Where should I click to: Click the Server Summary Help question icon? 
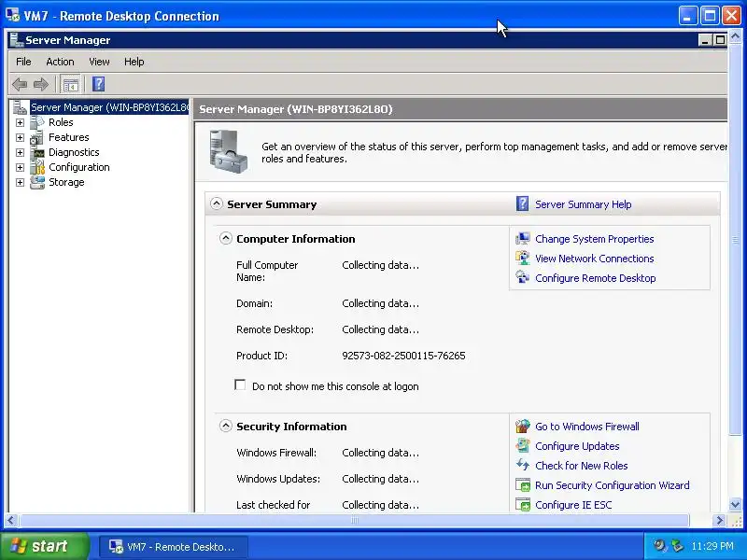click(x=523, y=203)
